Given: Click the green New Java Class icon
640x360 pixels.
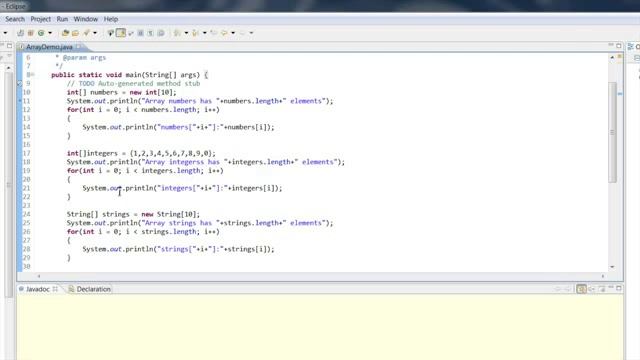Looking at the screenshot, I should pos(41,33).
